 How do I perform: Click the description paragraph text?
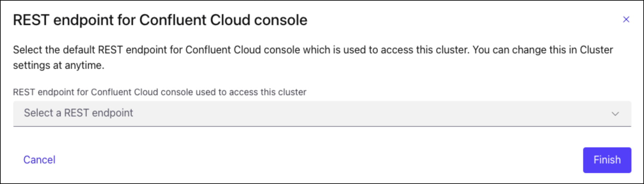click(312, 50)
